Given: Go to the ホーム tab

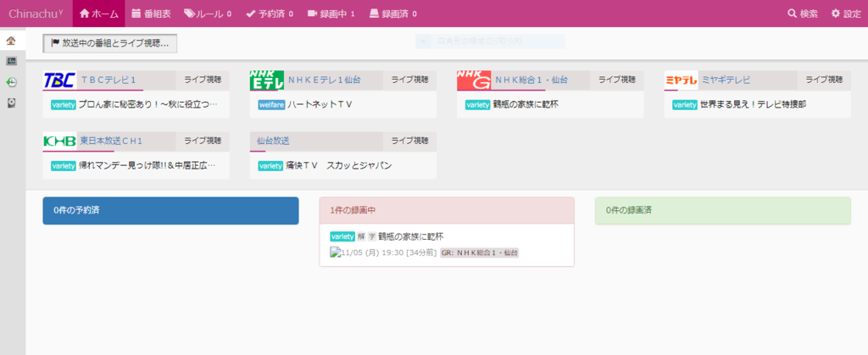Looking at the screenshot, I should (99, 14).
